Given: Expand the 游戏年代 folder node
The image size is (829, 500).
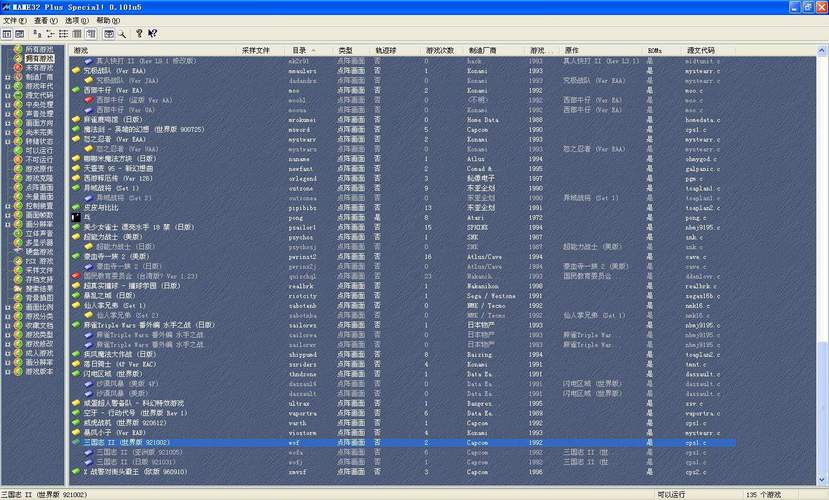Looking at the screenshot, I should [x=7, y=86].
